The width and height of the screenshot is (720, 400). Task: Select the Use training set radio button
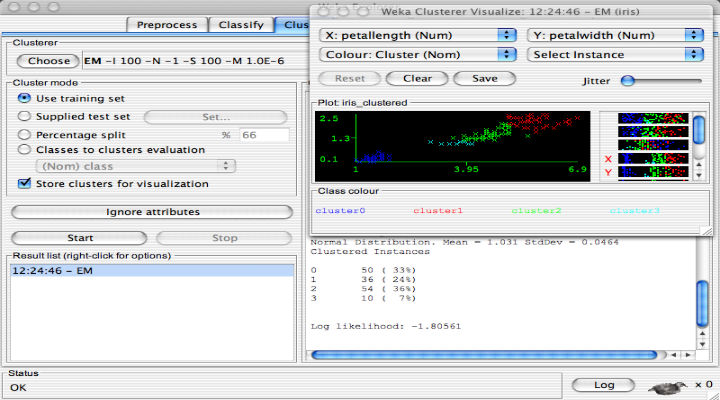pos(24,98)
